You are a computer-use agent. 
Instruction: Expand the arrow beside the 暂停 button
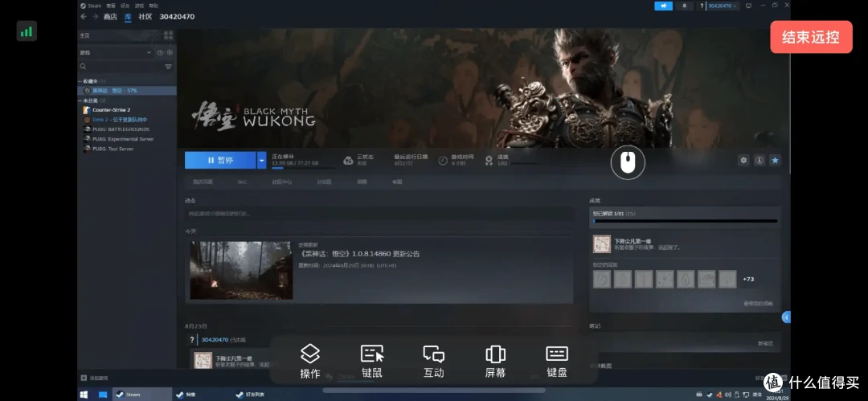[x=262, y=160]
